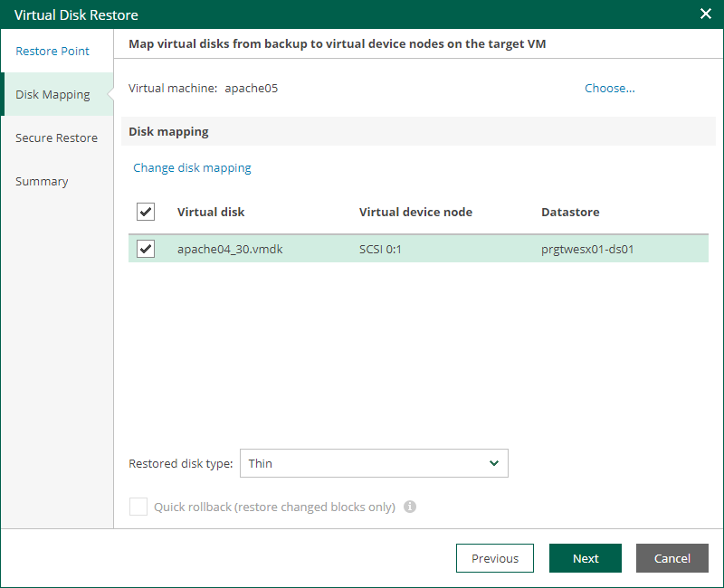Navigate to the Restore Point step
Viewport: 724px width, 588px height.
click(x=52, y=51)
